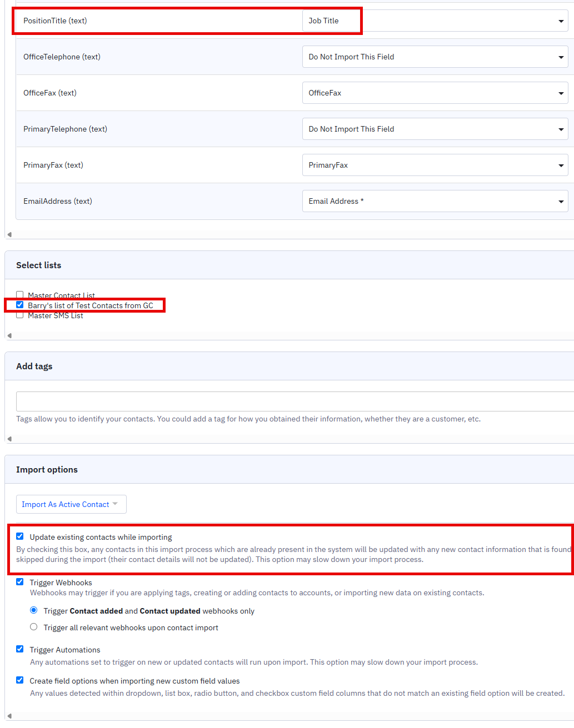Image resolution: width=574 pixels, height=728 pixels.
Task: Click the Add tags input field
Action: [x=295, y=401]
